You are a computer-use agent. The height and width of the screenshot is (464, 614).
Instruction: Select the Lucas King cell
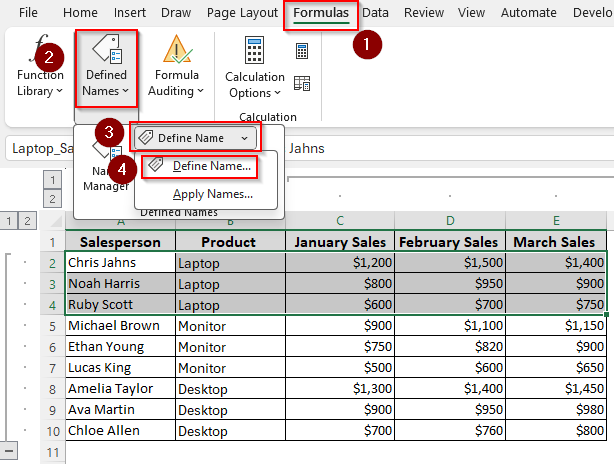(x=120, y=368)
